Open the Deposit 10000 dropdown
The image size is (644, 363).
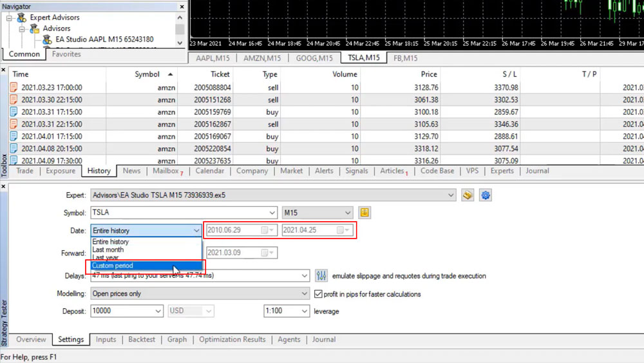[x=158, y=311]
